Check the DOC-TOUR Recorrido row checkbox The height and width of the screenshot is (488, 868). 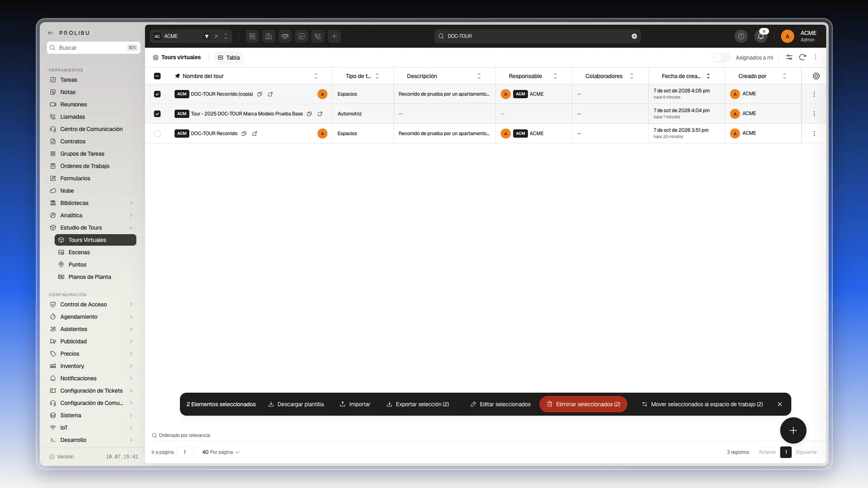[x=157, y=134]
